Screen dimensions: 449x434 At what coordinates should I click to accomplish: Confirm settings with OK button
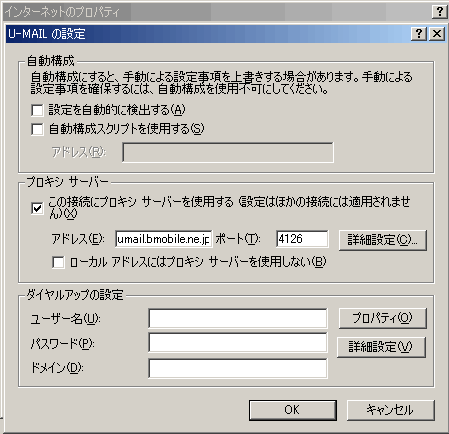click(293, 410)
